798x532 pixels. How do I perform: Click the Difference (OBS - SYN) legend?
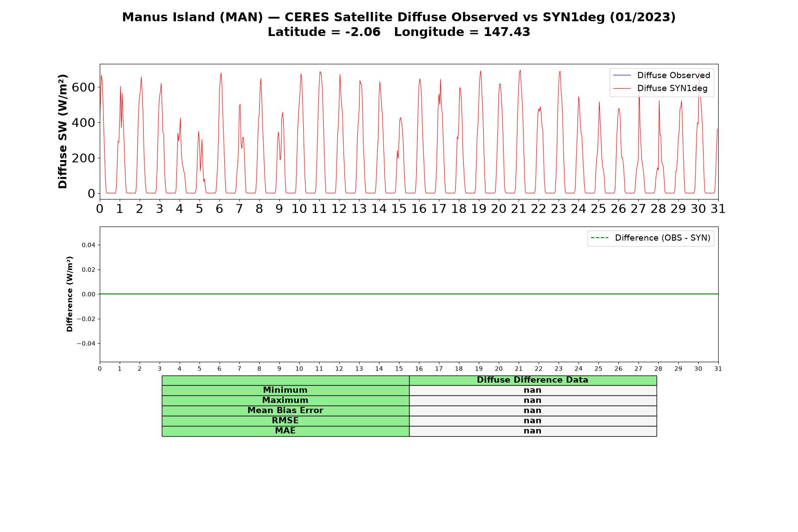(x=650, y=238)
